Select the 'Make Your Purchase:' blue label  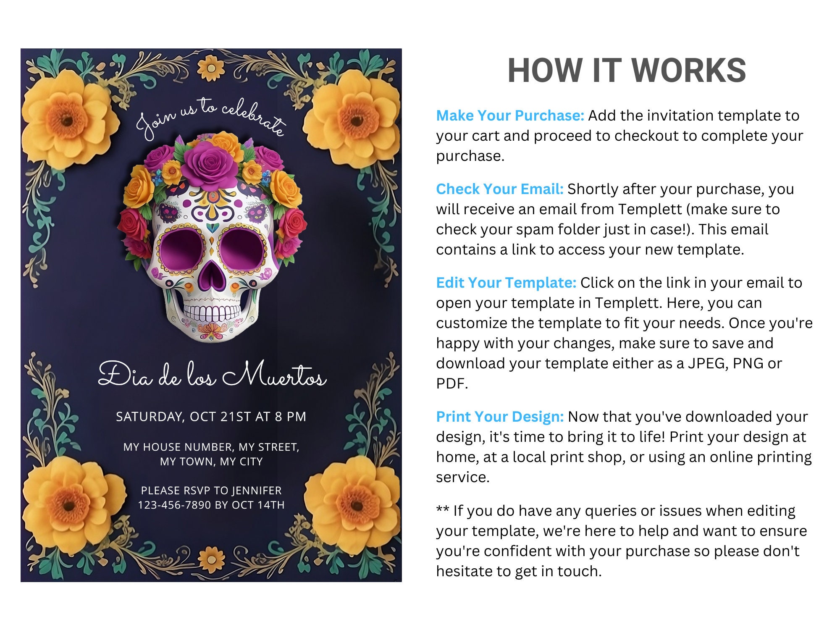coord(510,115)
